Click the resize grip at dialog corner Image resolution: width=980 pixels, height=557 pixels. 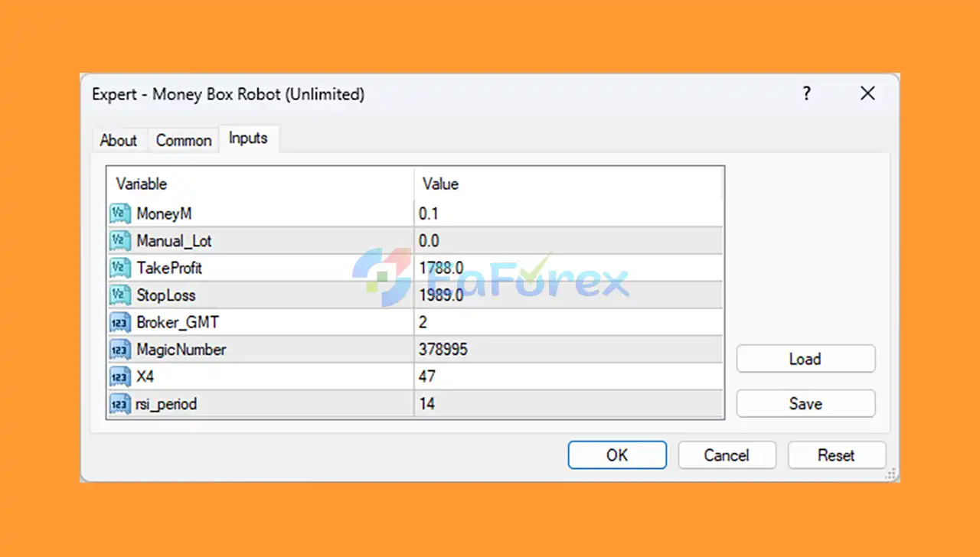[x=891, y=474]
